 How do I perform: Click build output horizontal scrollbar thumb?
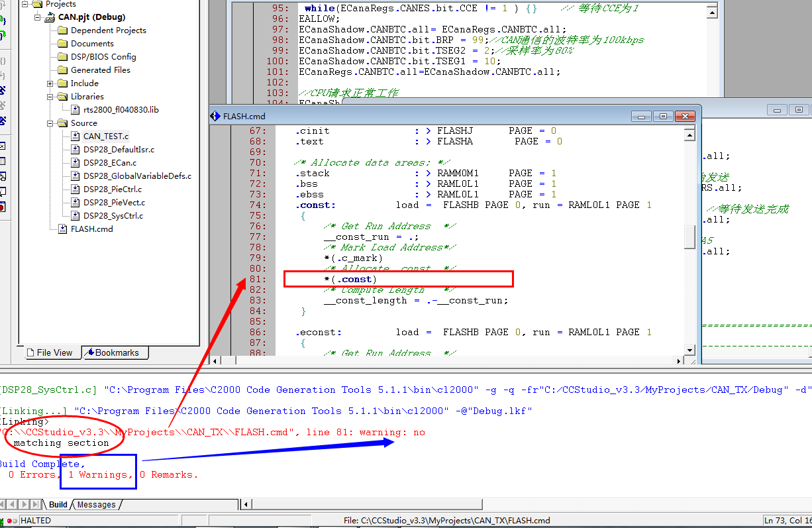pyautogui.click(x=368, y=505)
